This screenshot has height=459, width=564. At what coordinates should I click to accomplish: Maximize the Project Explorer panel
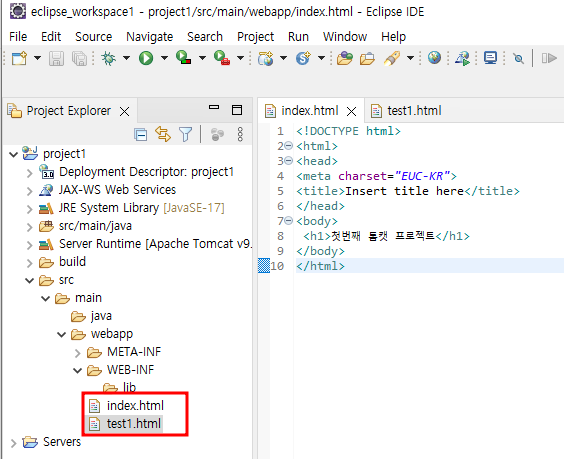tap(237, 110)
